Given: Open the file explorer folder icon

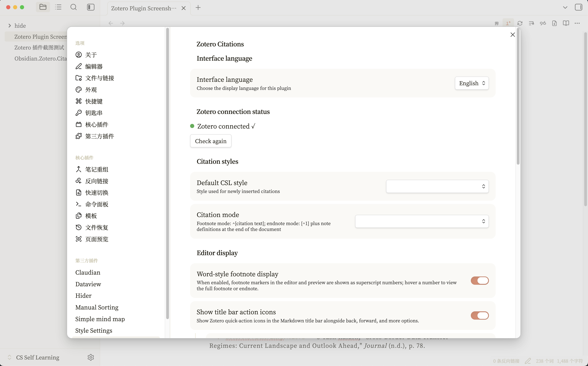Looking at the screenshot, I should coord(43,7).
